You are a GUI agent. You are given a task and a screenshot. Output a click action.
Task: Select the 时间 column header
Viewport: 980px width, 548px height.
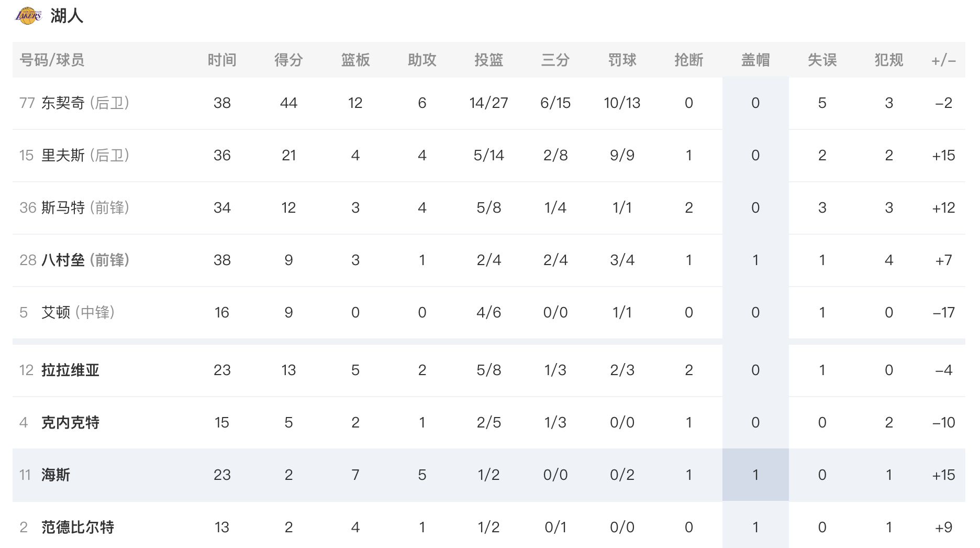pos(222,60)
